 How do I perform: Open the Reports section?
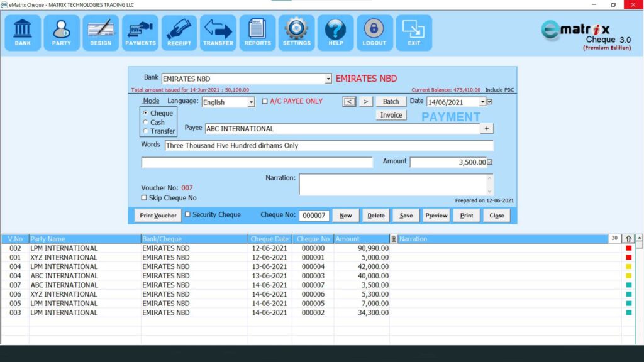pos(257,31)
